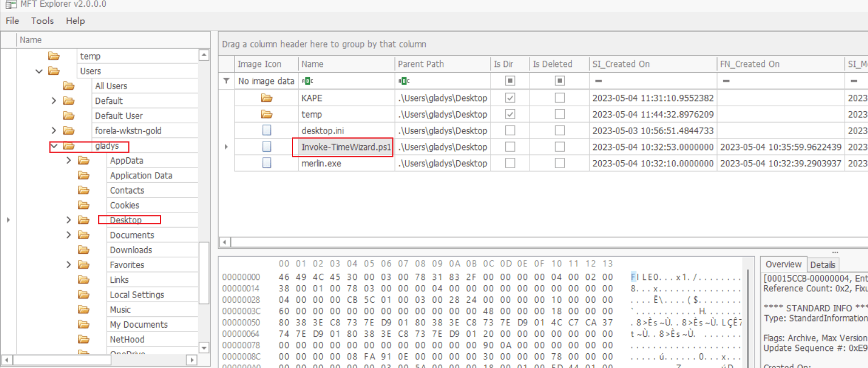The height and width of the screenshot is (368, 868).
Task: Switch to the Details tab
Action: (823, 265)
